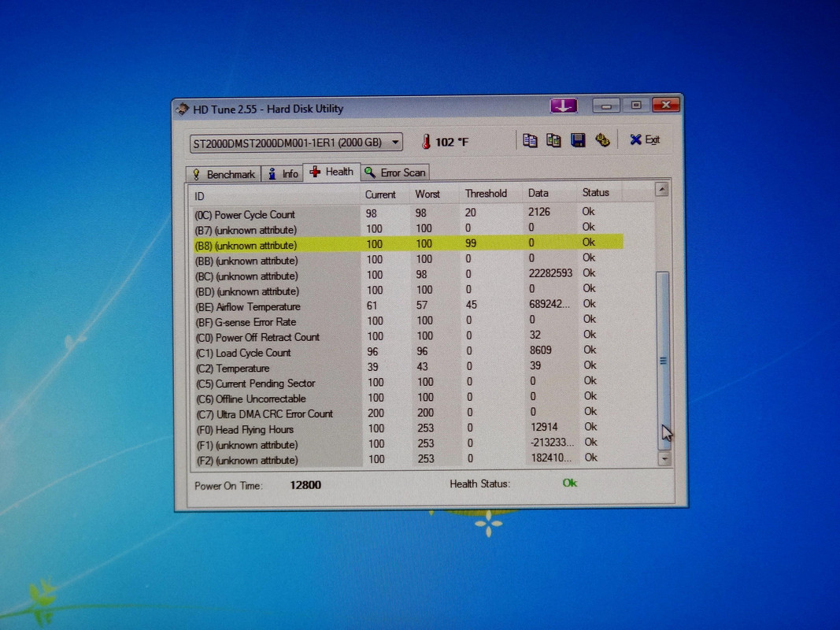Minimize the HD Tune window
840x630 pixels.
606,106
